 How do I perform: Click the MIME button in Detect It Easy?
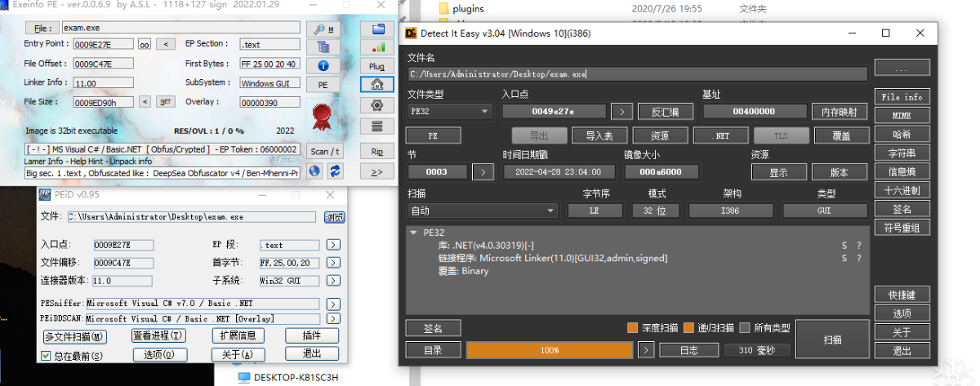point(902,115)
